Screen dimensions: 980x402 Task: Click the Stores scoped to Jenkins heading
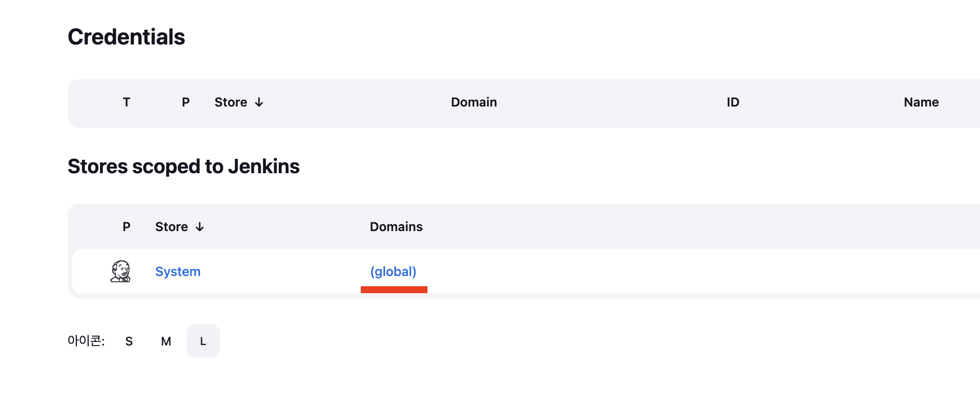pos(183,167)
